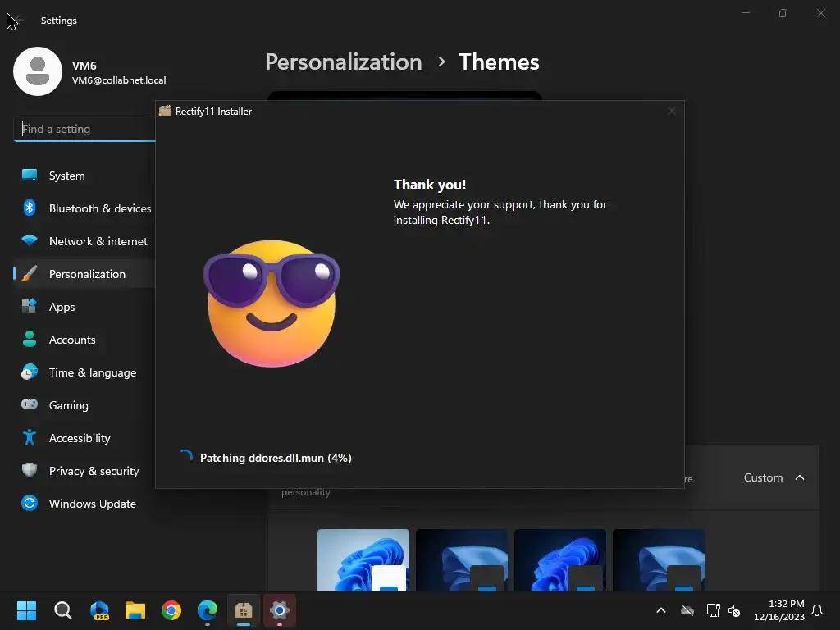Launch the PRE browser from the taskbar
840x630 pixels.
coord(99,610)
